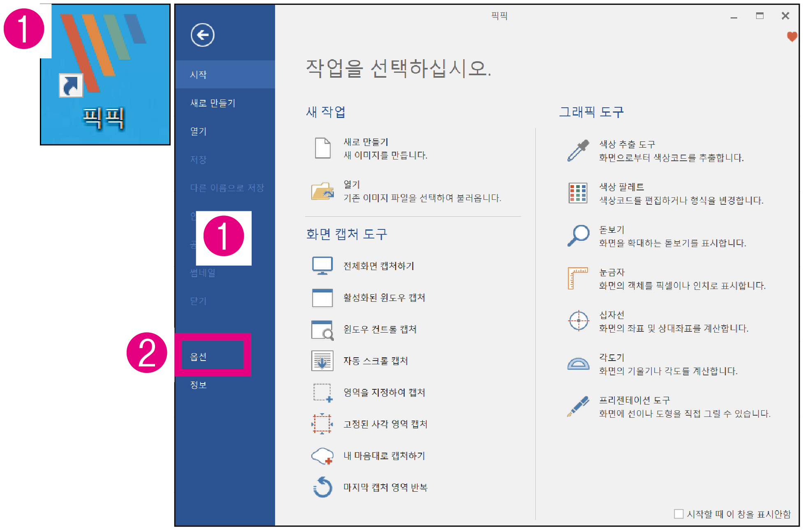
Task: Click the 내 마음대로 캡처하기 cloud icon
Action: tap(322, 456)
